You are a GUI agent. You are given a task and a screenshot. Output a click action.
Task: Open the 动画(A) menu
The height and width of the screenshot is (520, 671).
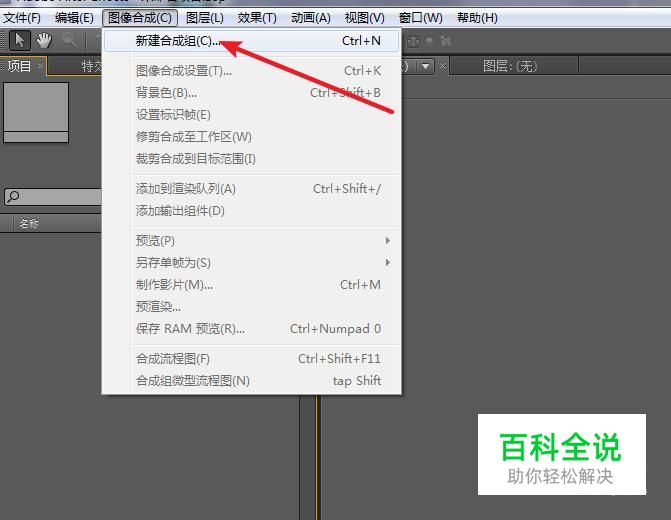click(x=311, y=18)
